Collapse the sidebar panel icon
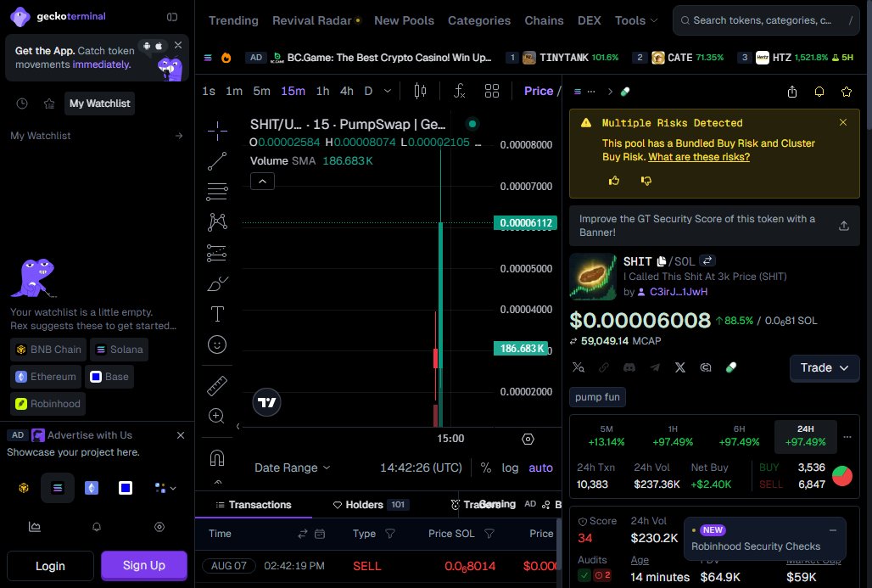Image resolution: width=872 pixels, height=588 pixels. 172,17
